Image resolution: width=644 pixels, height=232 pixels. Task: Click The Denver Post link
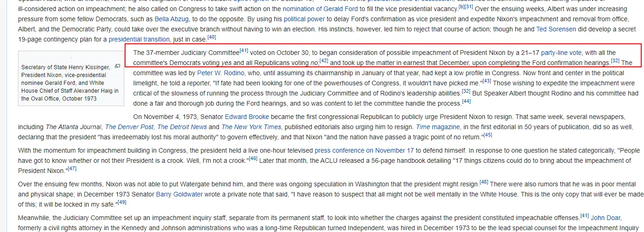point(129,127)
